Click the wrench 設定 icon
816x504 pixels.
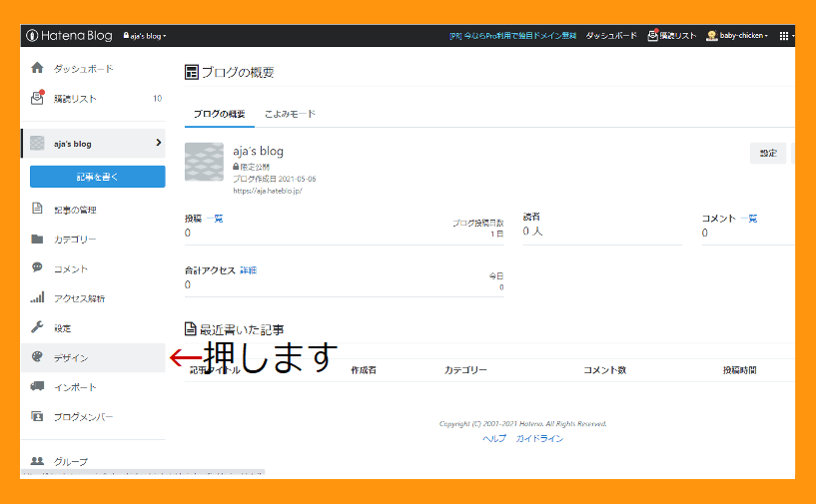37,327
